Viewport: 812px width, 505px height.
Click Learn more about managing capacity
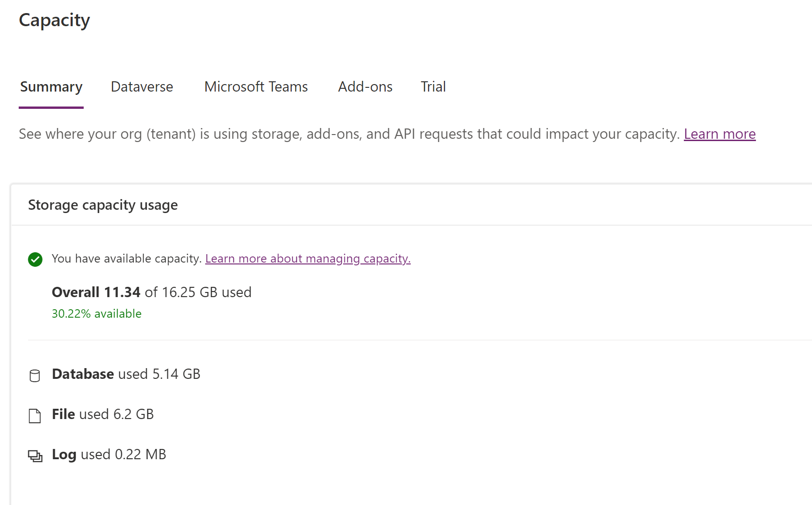tap(308, 258)
